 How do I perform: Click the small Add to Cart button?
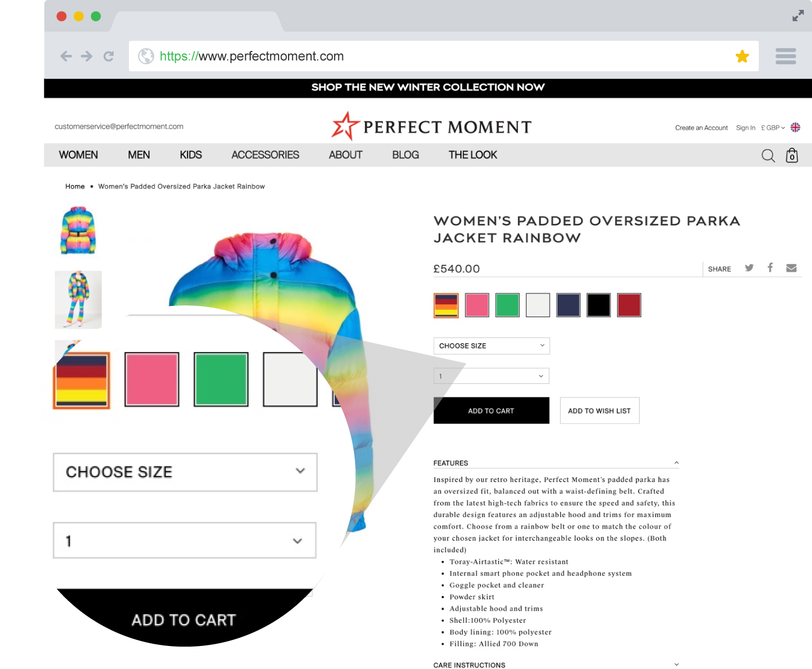coord(491,410)
